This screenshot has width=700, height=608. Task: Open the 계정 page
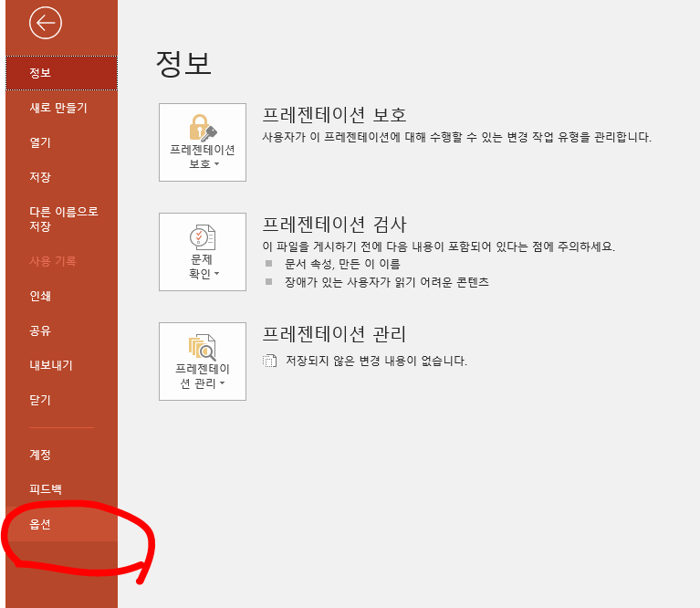click(62, 455)
